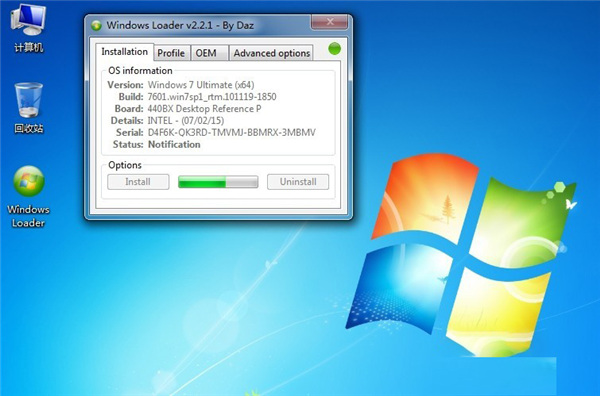This screenshot has width=600, height=396.
Task: Click the green status indicator light
Action: point(334,49)
